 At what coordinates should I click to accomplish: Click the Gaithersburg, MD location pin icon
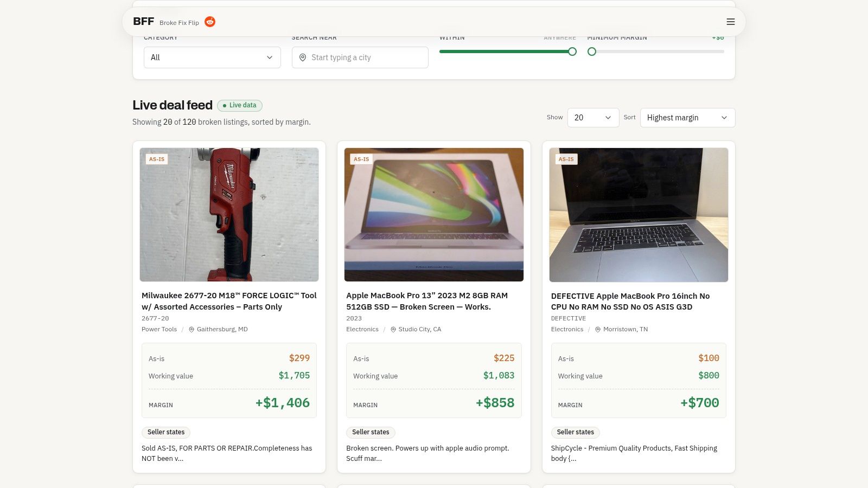(192, 330)
